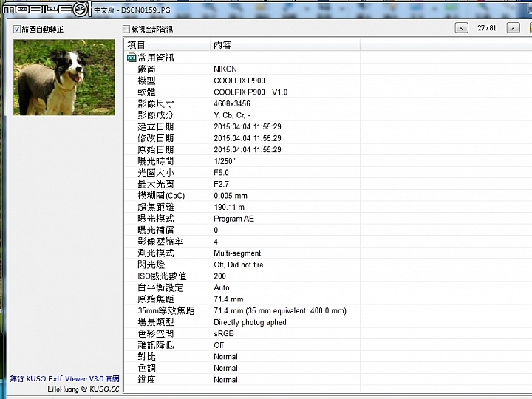Select the 原始焦距 value 71.4 mm
Screen dimensions: 532x399
point(228,299)
